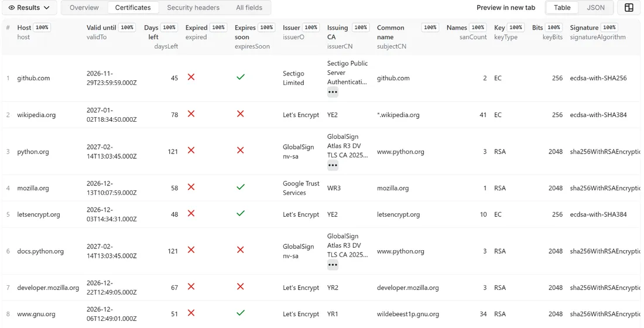Click the 100% badge next to Host
The height and width of the screenshot is (328, 644).
(42, 28)
